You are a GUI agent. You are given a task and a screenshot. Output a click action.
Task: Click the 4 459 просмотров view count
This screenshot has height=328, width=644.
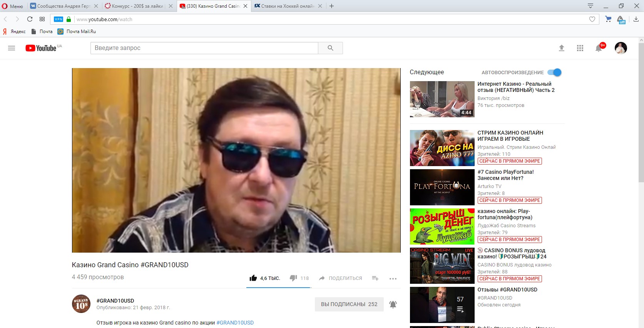pyautogui.click(x=98, y=277)
